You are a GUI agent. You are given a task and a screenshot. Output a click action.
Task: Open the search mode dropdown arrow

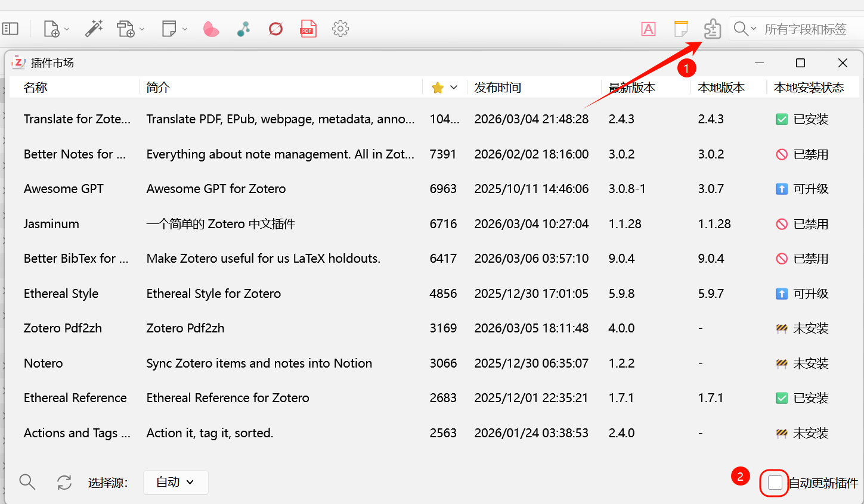[754, 29]
